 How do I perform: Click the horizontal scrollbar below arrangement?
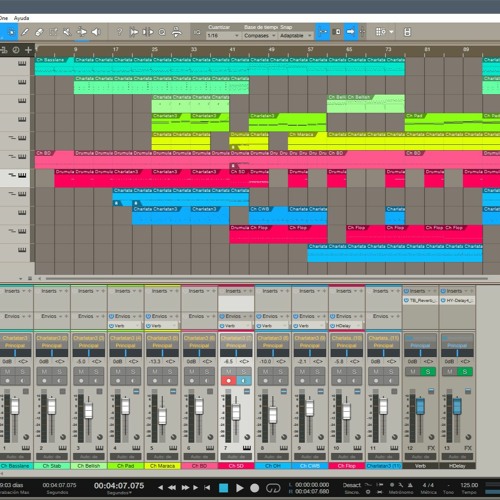tap(267, 278)
